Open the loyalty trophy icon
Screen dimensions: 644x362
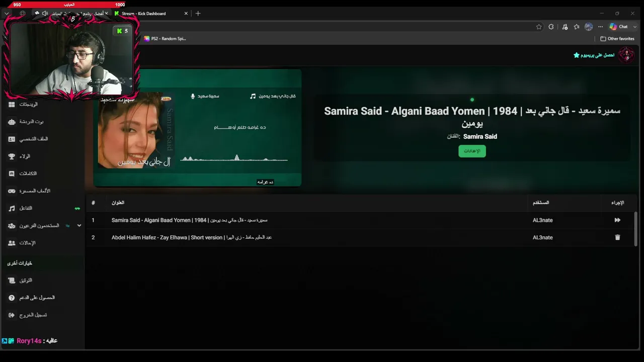(12, 156)
